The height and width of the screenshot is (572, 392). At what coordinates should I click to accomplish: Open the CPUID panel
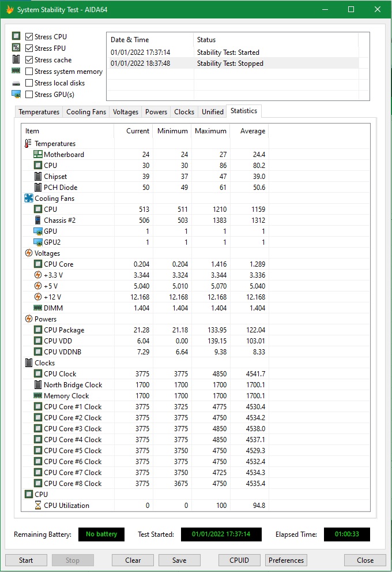pos(239,560)
